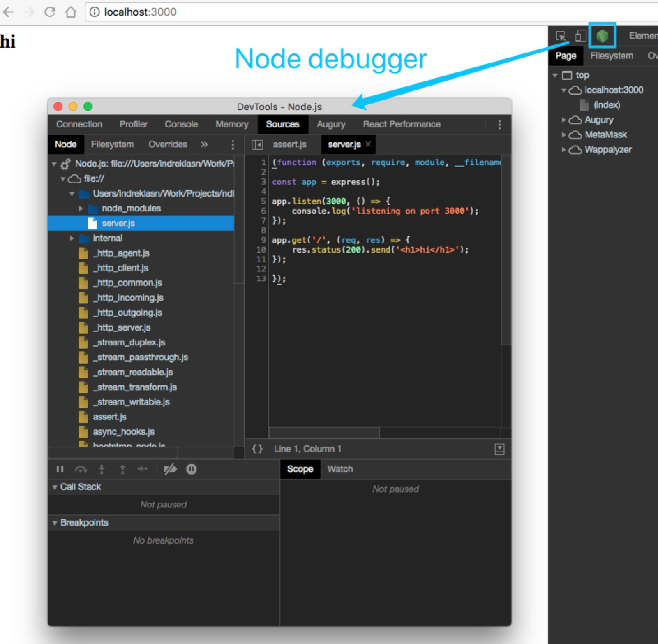Toggle the device toolbar icon
Image resolution: width=658 pixels, height=644 pixels.
coord(580,36)
